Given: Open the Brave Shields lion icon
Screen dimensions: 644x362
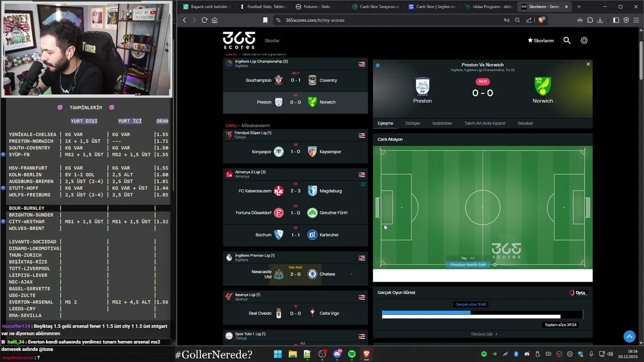Looking at the screenshot, I should pyautogui.click(x=541, y=20).
